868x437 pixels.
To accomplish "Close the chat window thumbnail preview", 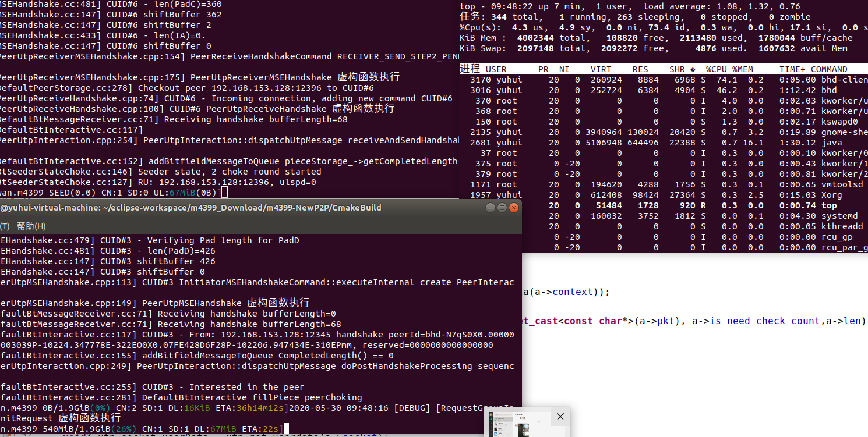I will [560, 417].
